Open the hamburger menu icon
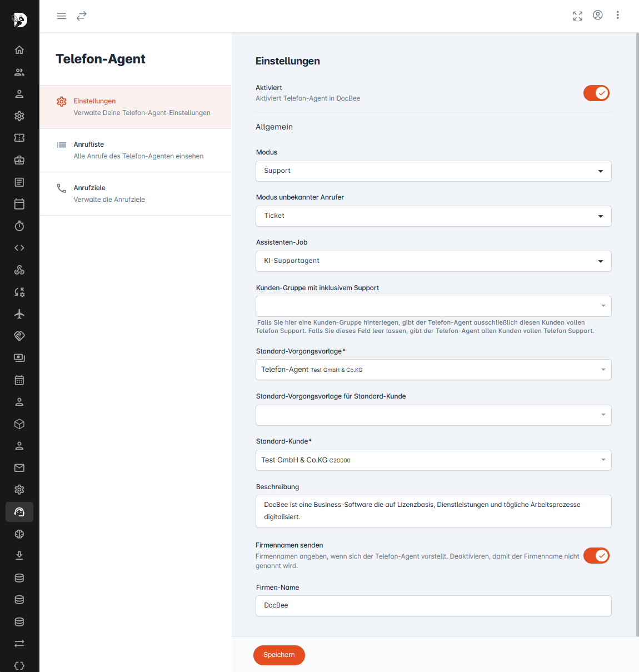The width and height of the screenshot is (639, 672). (x=62, y=16)
